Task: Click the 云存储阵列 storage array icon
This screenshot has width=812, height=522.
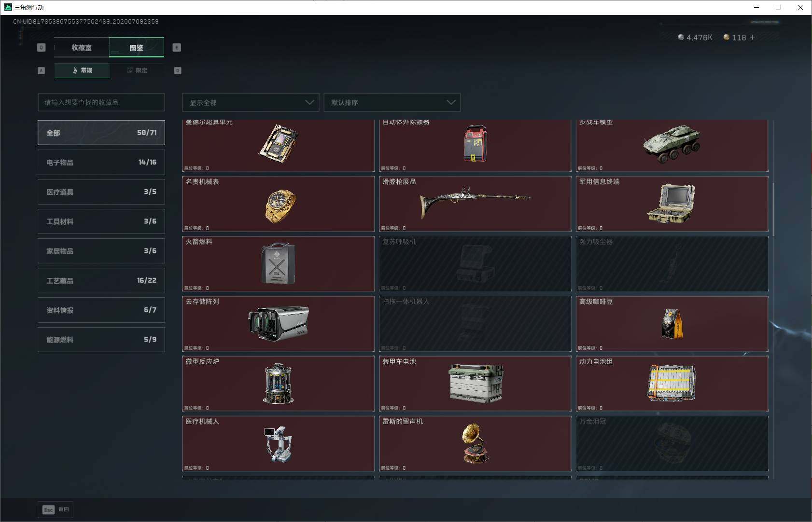Action: (278, 323)
